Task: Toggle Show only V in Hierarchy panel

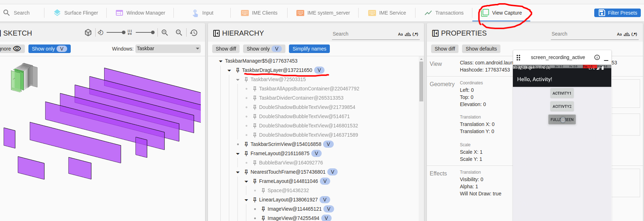Action: pyautogui.click(x=264, y=49)
